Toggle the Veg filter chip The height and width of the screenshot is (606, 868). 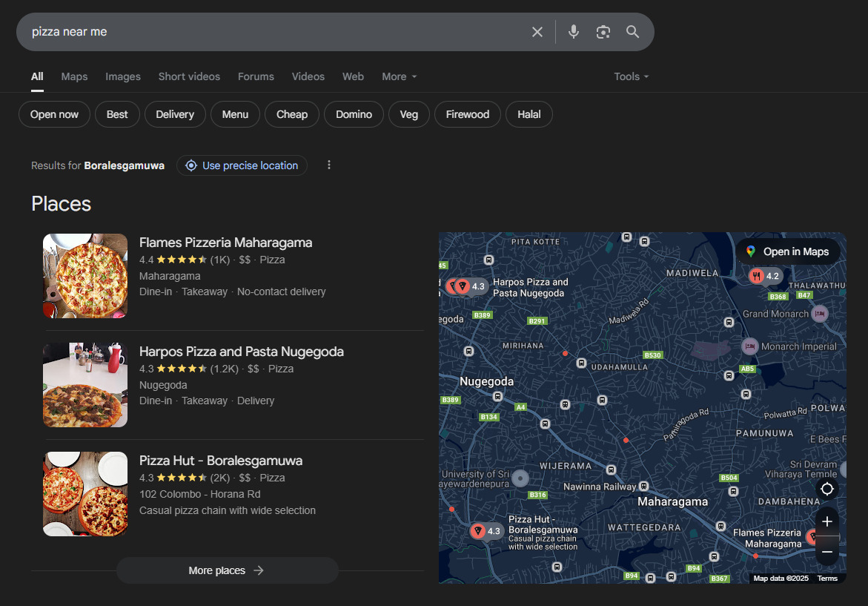coord(409,115)
